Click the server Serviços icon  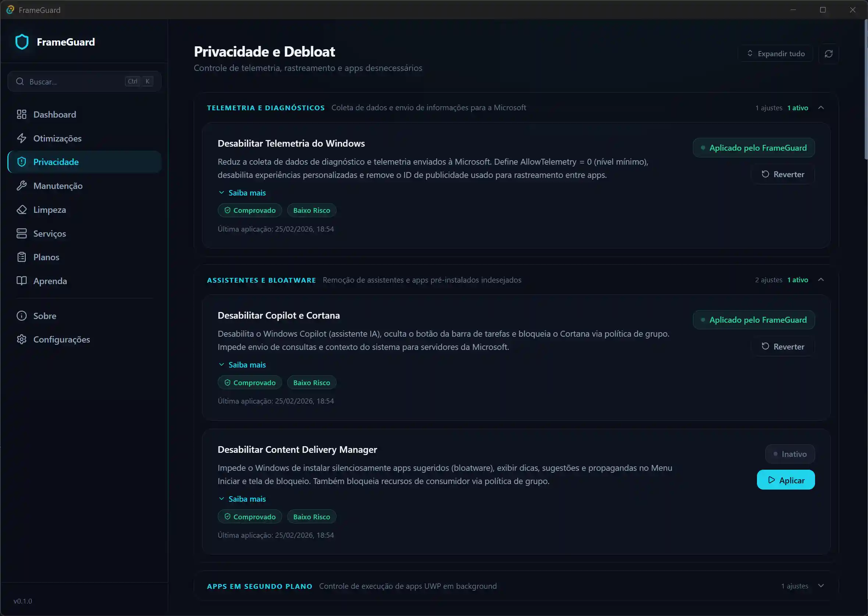tap(22, 234)
